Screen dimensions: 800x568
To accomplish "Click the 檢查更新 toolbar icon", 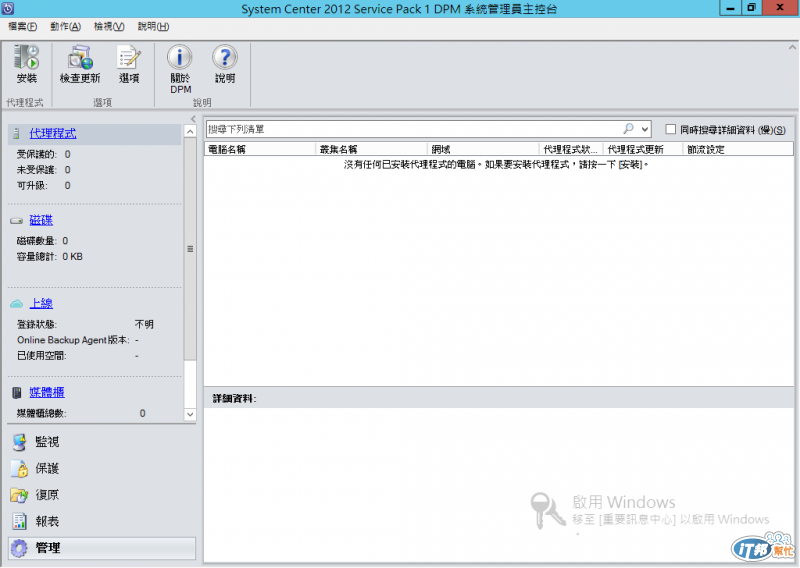I will click(80, 57).
